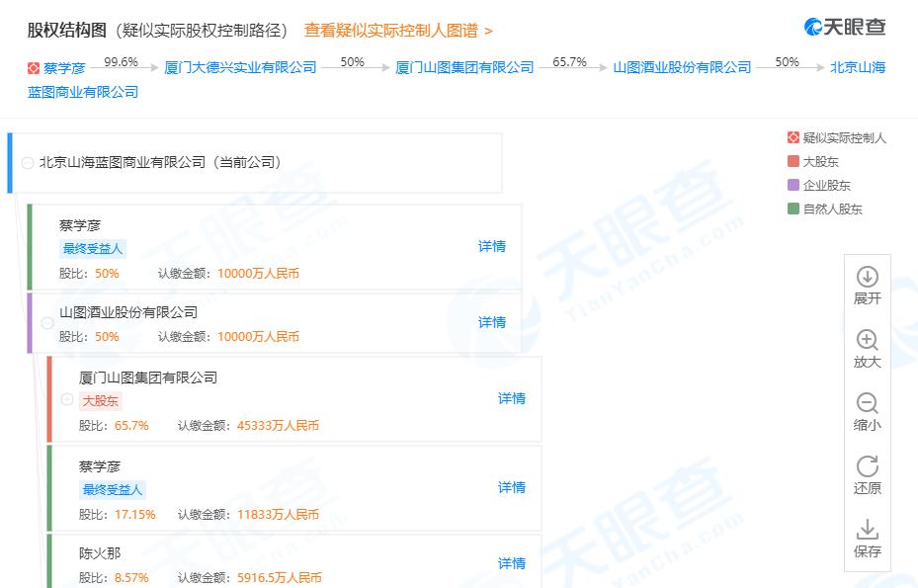View 详情 for 陈火那
This screenshot has height=588, width=918.
pos(512,564)
